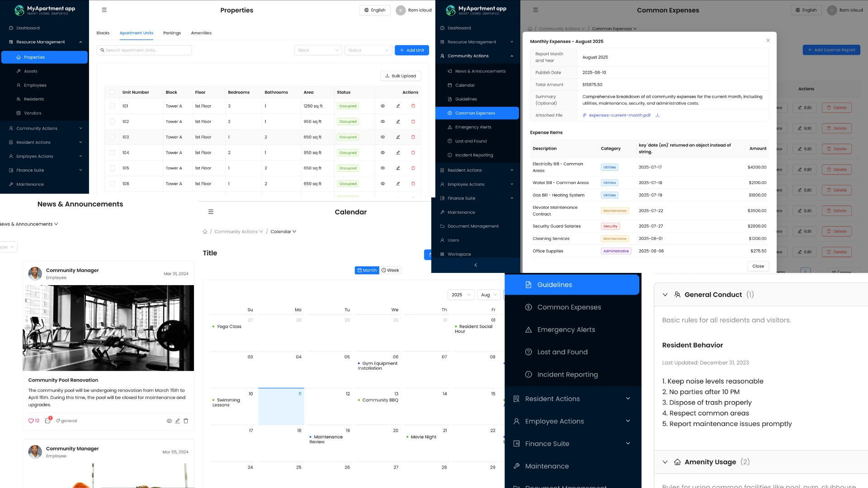Screen dimensions: 868x488
Task: Edit the Community Pool Renovation post via its pencil icon
Action: click(178, 421)
